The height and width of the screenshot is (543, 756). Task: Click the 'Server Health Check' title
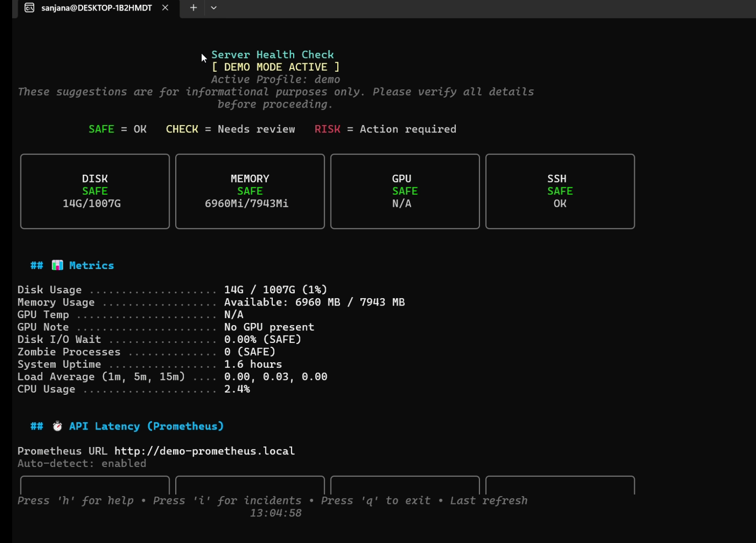(x=273, y=55)
